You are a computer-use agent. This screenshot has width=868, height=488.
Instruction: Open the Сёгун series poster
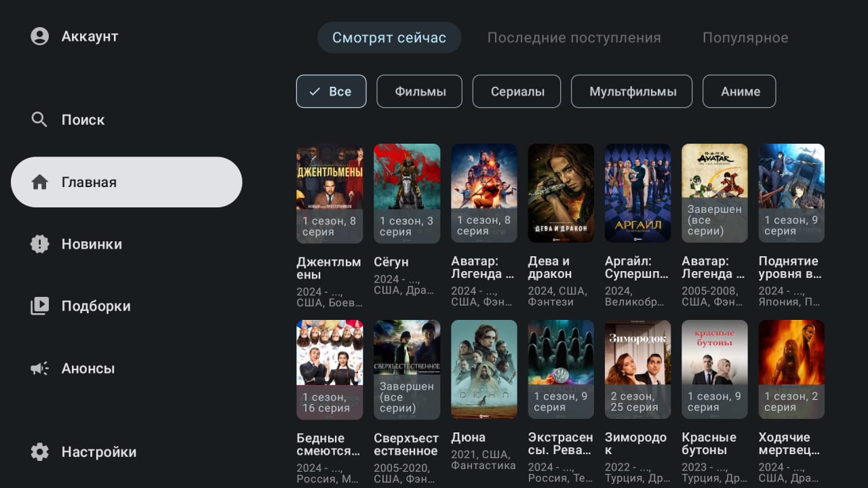tap(407, 193)
